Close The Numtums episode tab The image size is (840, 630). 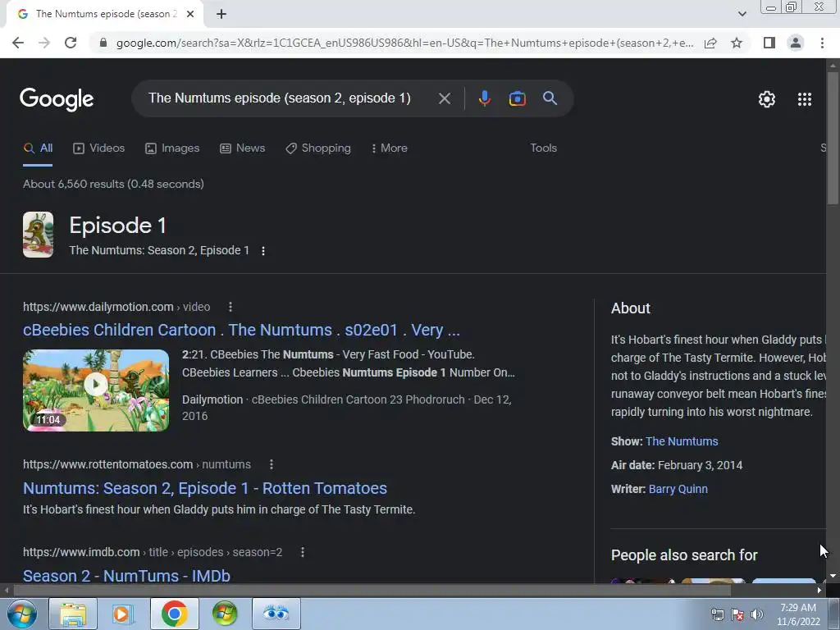point(190,14)
